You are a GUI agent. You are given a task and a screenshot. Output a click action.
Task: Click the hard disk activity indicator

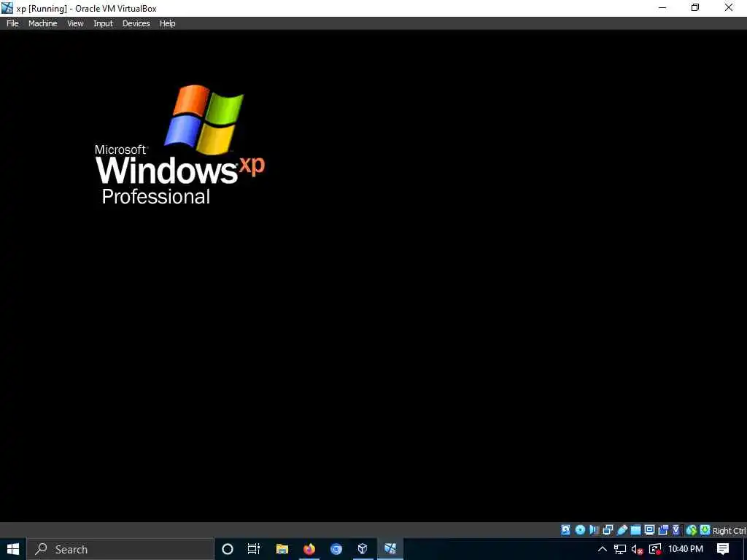565,530
